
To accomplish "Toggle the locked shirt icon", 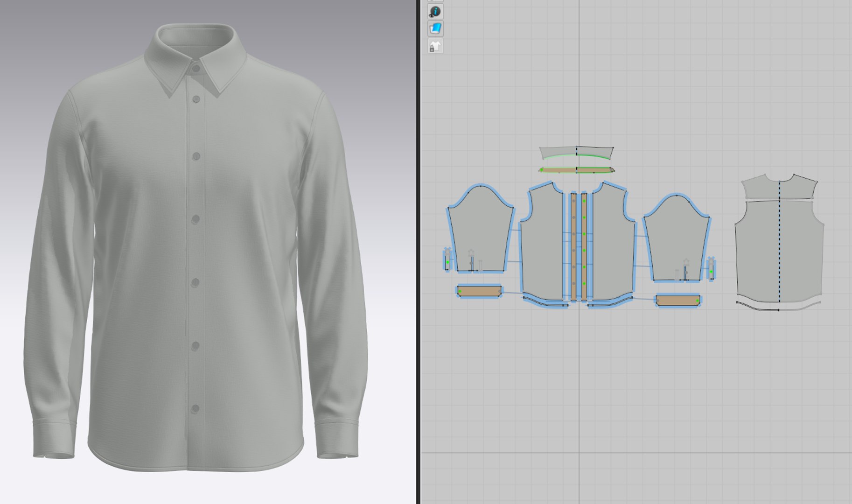I will pyautogui.click(x=435, y=46).
